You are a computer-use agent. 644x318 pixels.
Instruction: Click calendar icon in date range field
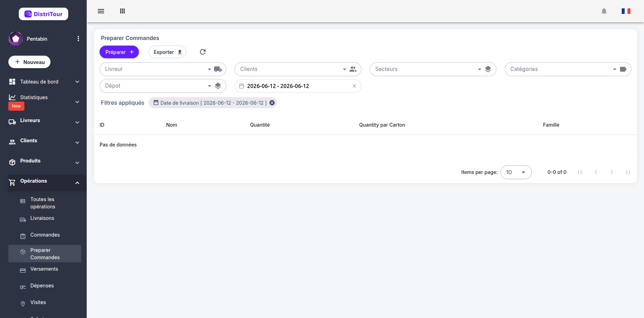[x=242, y=86]
